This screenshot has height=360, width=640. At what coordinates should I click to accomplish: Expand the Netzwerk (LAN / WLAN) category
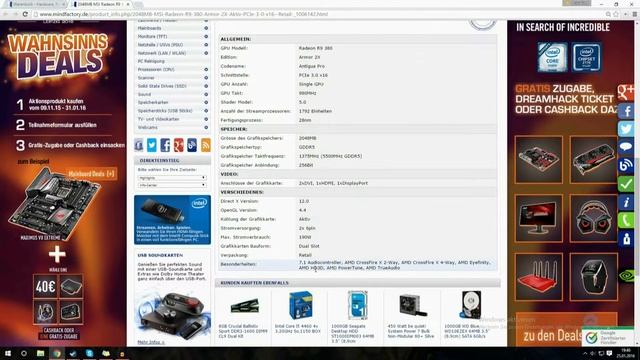pyautogui.click(x=206, y=53)
